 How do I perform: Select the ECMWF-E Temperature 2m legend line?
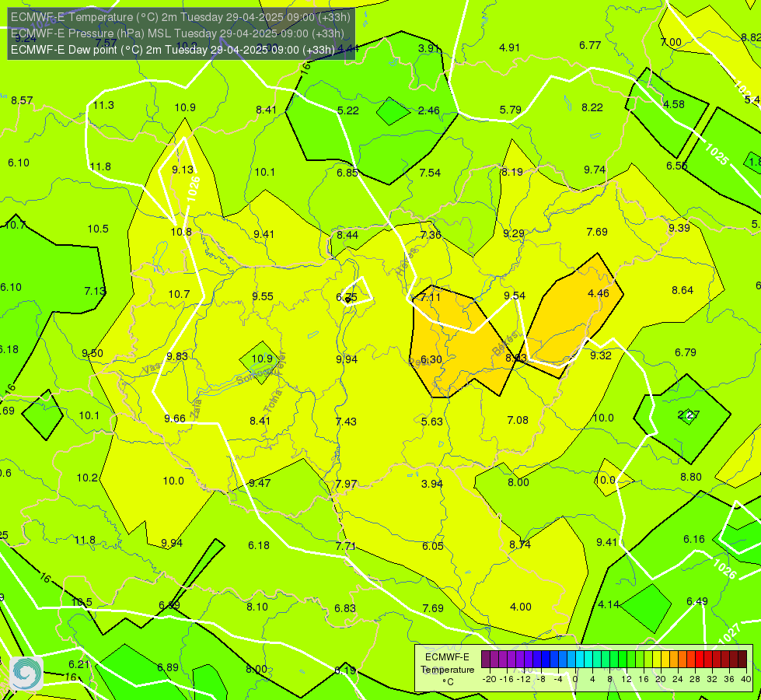[180, 17]
